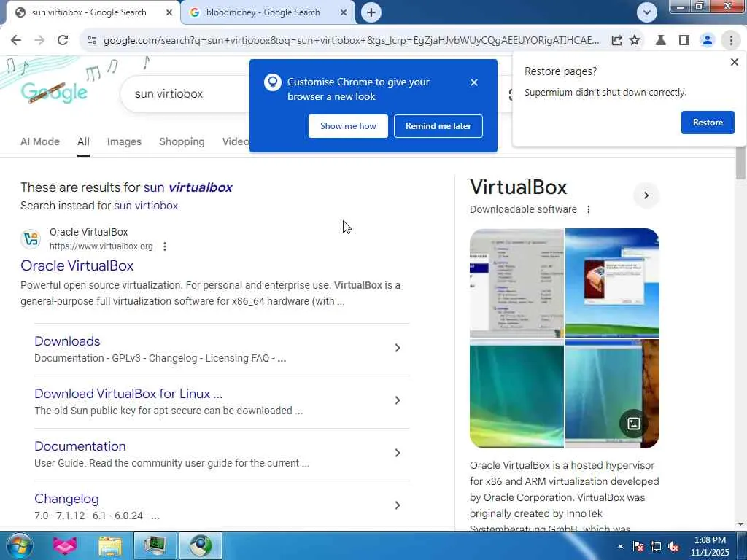Open the muted volume tray icon

[x=673, y=547]
